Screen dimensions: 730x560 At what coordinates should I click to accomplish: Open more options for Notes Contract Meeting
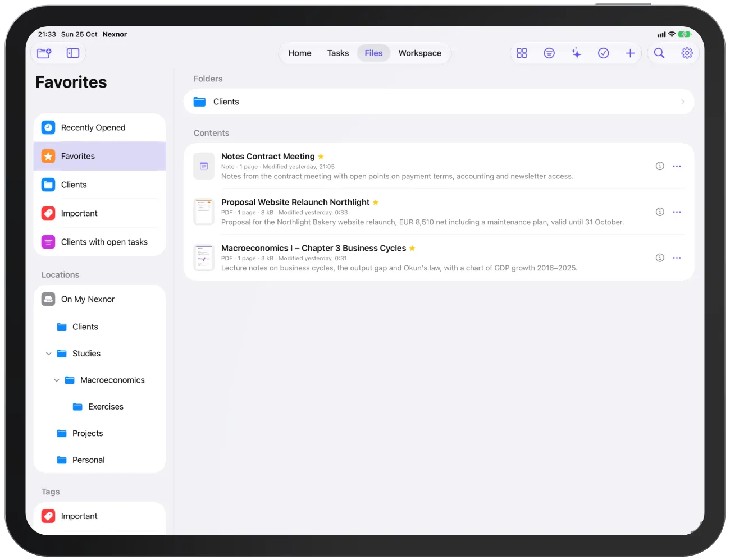coord(677,166)
